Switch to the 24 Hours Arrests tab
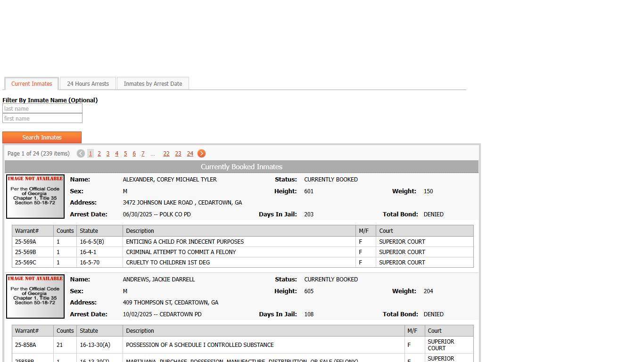Viewport: 644px width, 362px height. pos(88,83)
